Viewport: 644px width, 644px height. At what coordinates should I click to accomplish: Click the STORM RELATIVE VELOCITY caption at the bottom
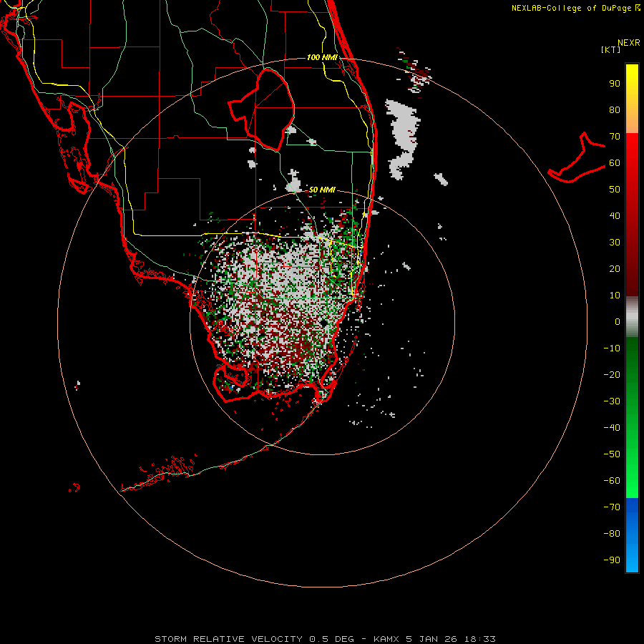pyautogui.click(x=325, y=639)
